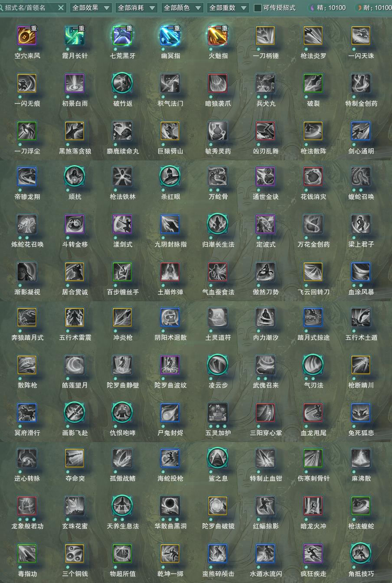Click the 飞云回转刀 skill name label
Screen dimensions: 392x583
(x=314, y=292)
